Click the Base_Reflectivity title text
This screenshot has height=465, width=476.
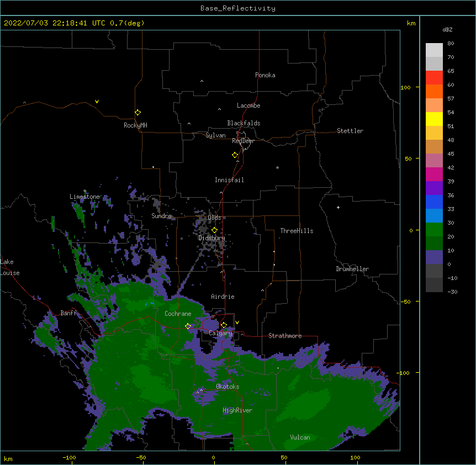[238, 8]
